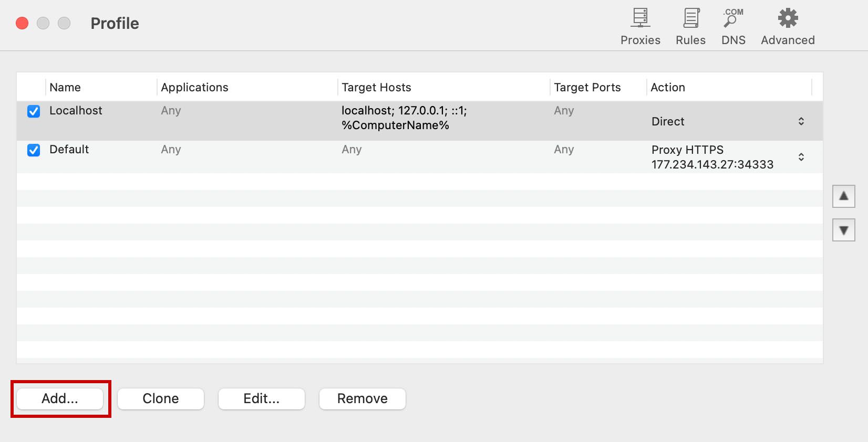
Task: Uncheck the Localhost rule checkbox
Action: [34, 111]
